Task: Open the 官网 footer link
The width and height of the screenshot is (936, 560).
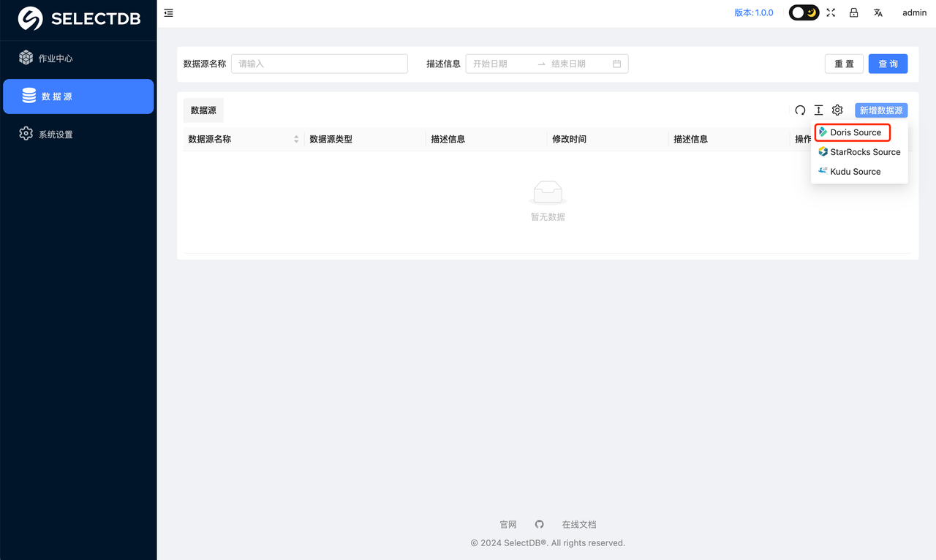Action: 508,524
